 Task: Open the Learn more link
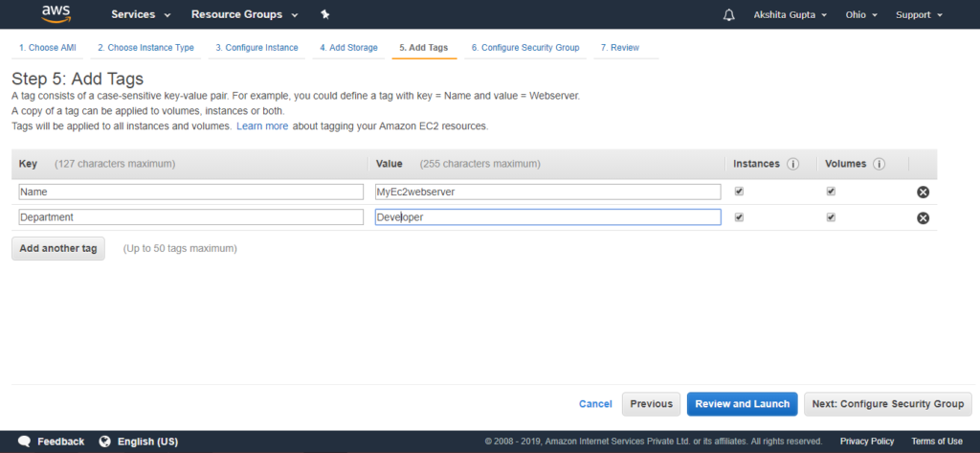(262, 125)
